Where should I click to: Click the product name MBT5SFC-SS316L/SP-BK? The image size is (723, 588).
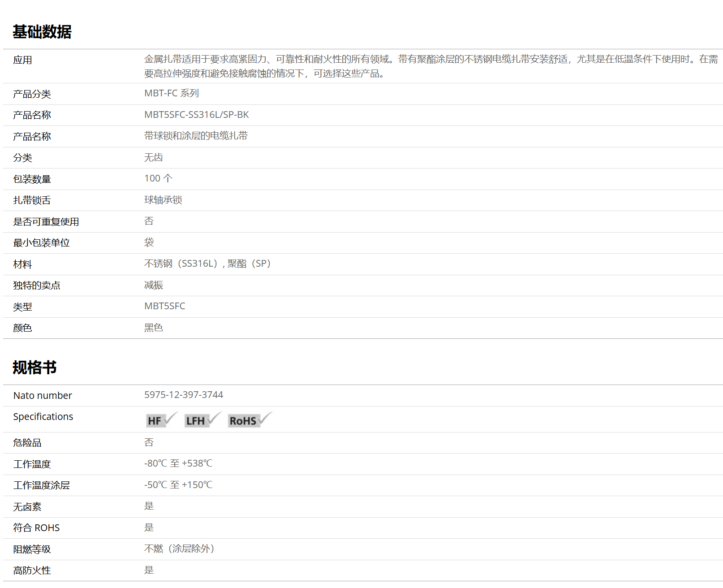tap(196, 115)
